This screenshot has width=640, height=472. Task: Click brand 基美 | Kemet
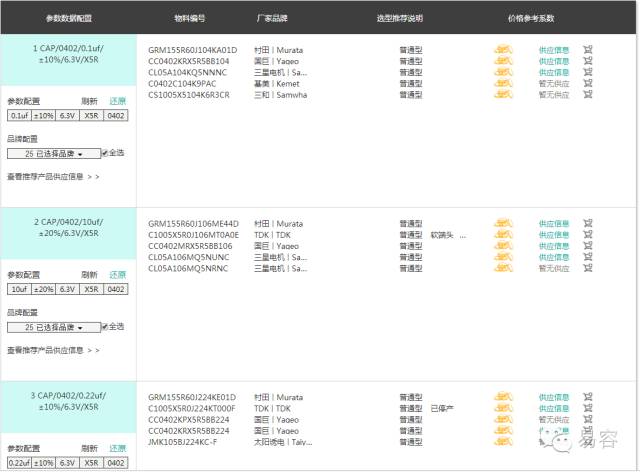[x=277, y=84]
